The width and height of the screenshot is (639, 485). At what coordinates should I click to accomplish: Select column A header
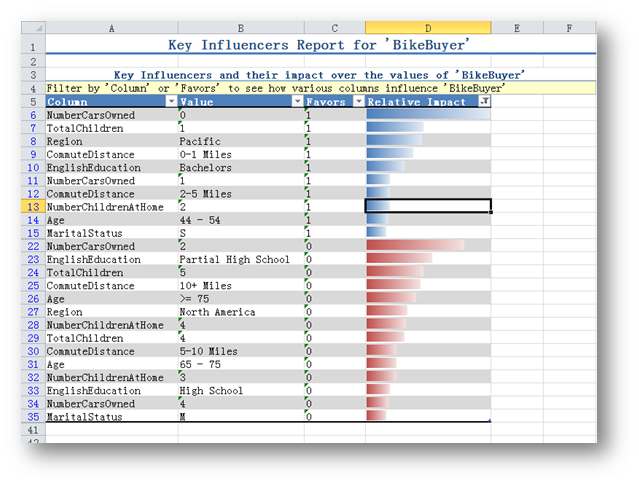tap(110, 29)
